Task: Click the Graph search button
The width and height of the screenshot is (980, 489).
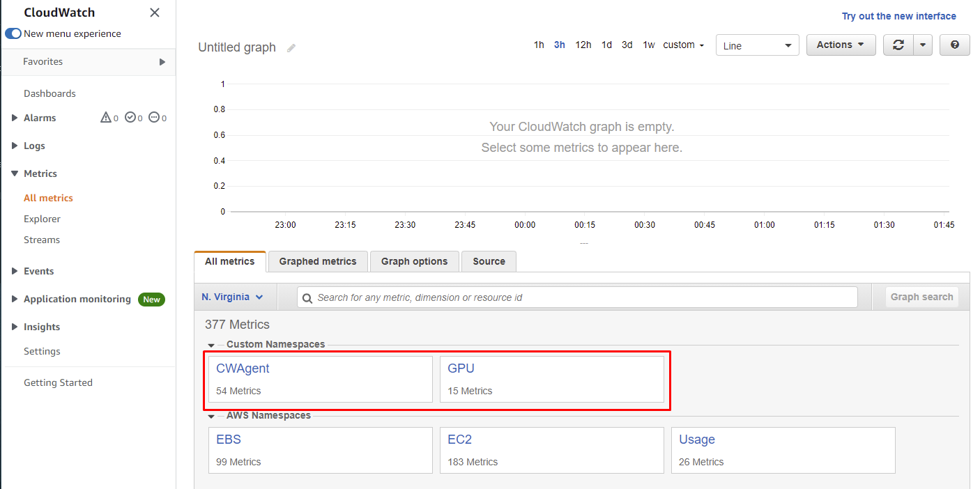Action: click(x=921, y=297)
